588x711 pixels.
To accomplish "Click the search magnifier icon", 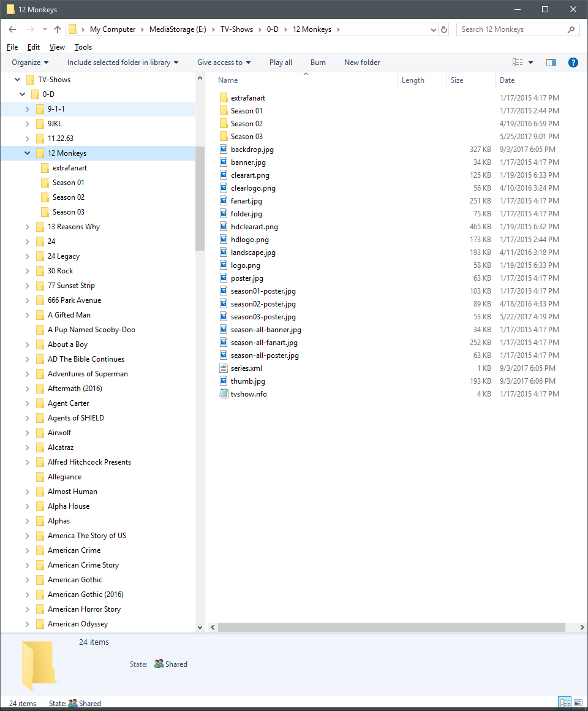I will pos(571,29).
